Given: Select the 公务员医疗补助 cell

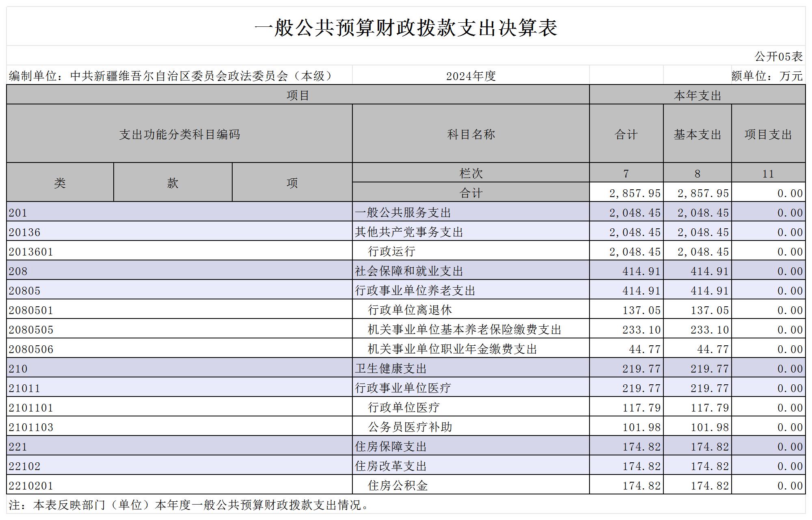Looking at the screenshot, I should [x=410, y=427].
